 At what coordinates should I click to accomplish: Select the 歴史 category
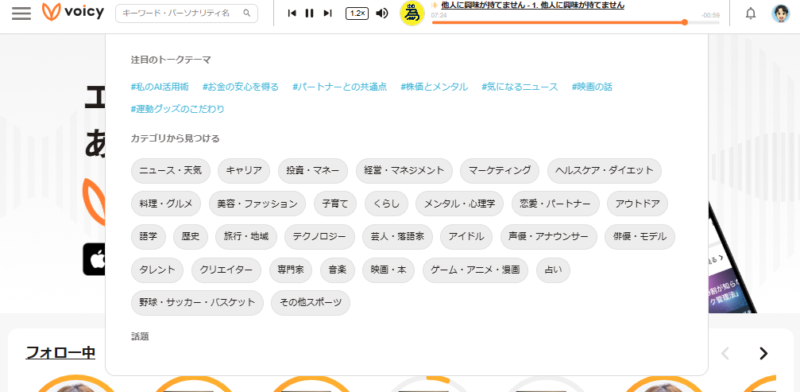pos(190,237)
